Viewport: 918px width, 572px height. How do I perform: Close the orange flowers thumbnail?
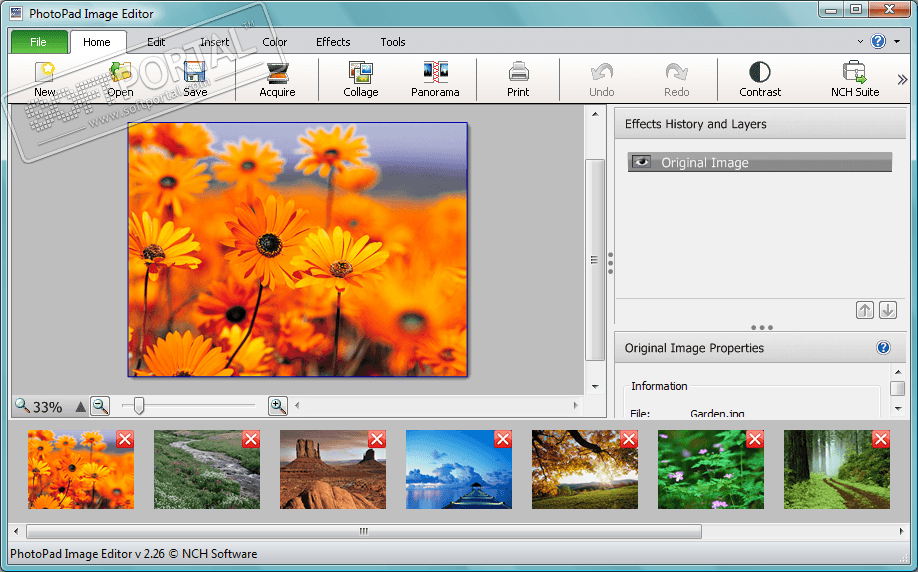[125, 439]
